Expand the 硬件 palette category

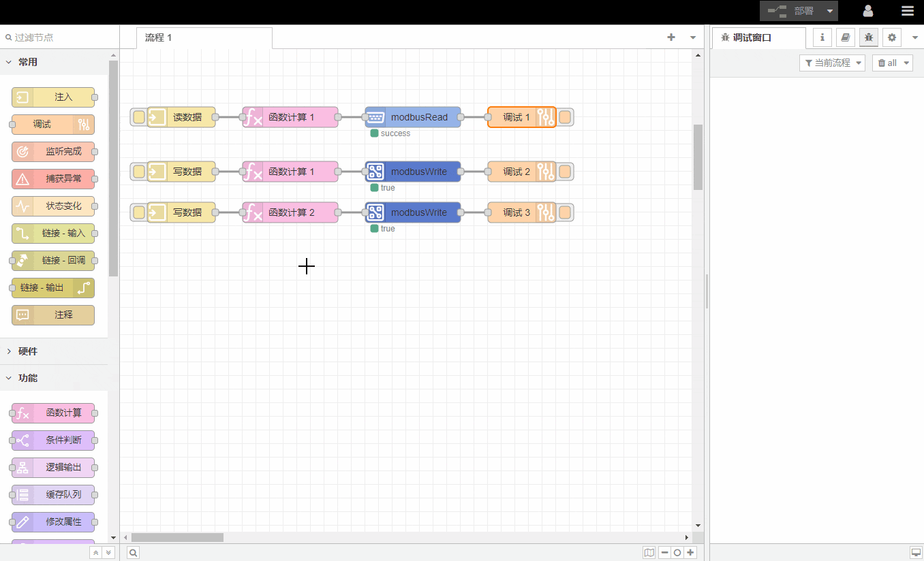pos(28,351)
